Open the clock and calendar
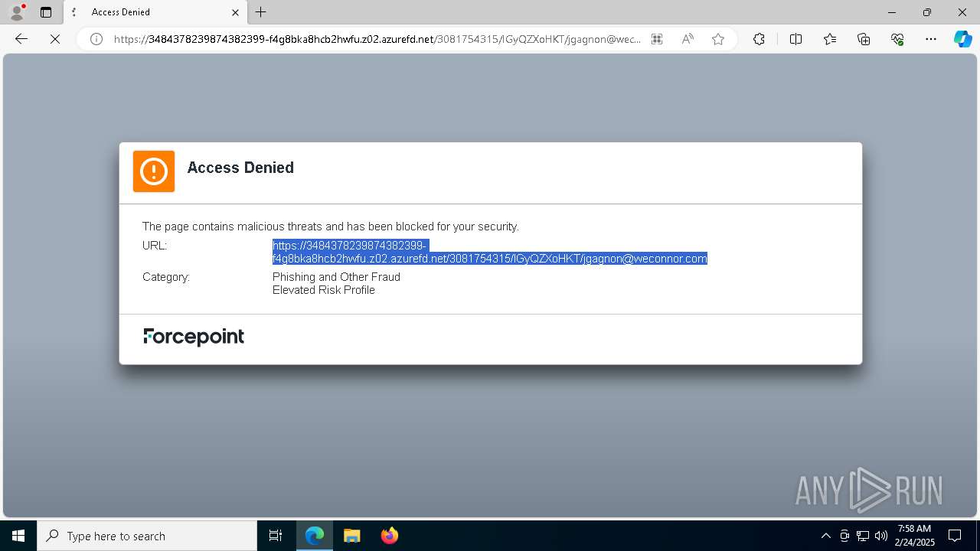980x551 pixels. pos(916,536)
